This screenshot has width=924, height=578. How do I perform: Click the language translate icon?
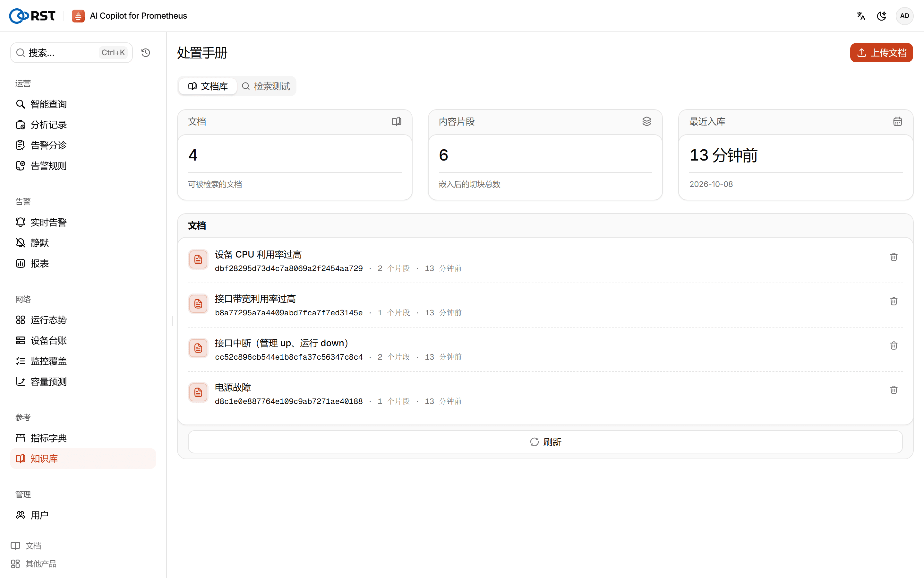tap(860, 16)
